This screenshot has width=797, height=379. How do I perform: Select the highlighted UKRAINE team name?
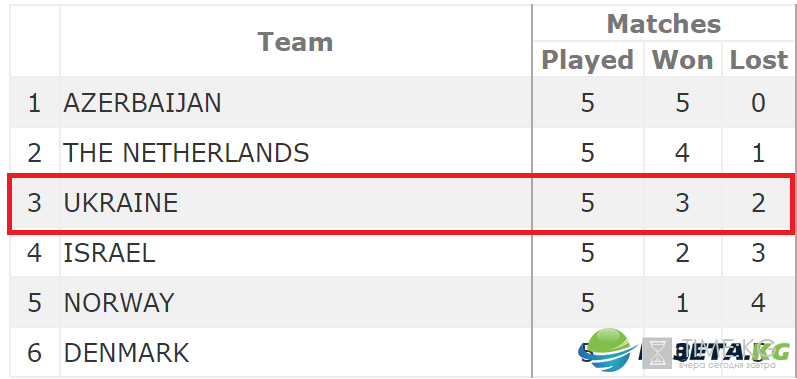[x=121, y=203]
